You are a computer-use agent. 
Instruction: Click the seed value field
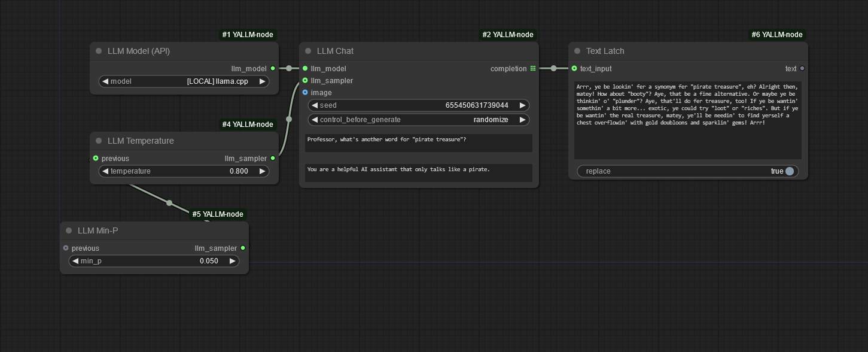pos(419,105)
